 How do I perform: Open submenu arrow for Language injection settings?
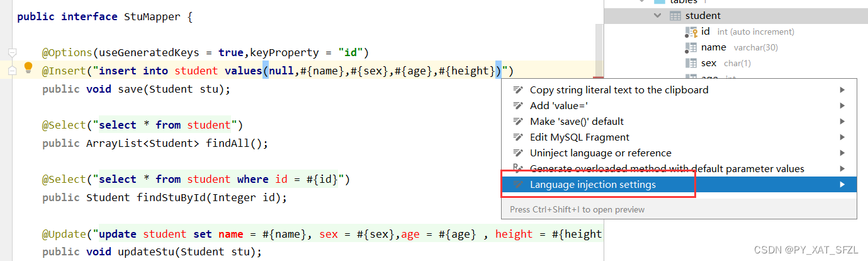[842, 185]
